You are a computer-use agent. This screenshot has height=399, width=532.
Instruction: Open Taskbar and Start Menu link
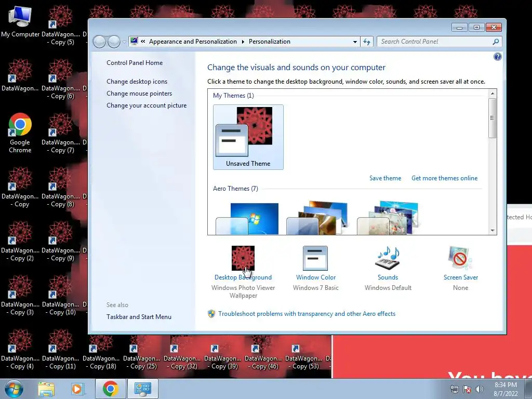pos(139,317)
